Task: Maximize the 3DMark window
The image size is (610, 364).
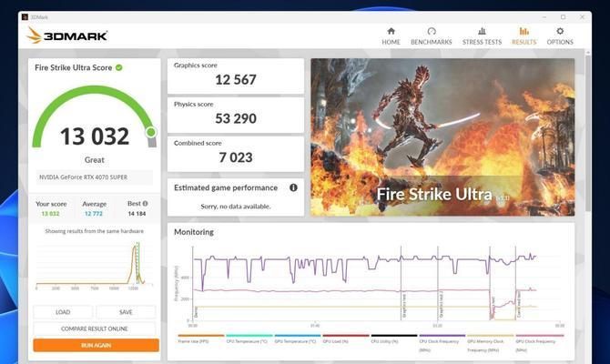Action: [x=563, y=17]
